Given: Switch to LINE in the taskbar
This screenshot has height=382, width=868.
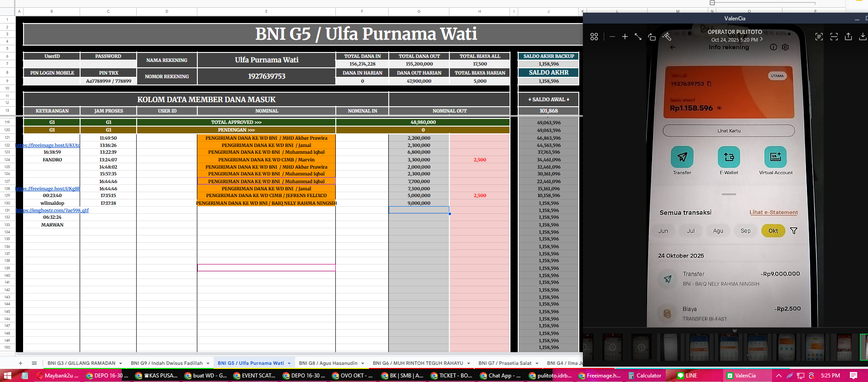Looking at the screenshot, I should pyautogui.click(x=688, y=376).
